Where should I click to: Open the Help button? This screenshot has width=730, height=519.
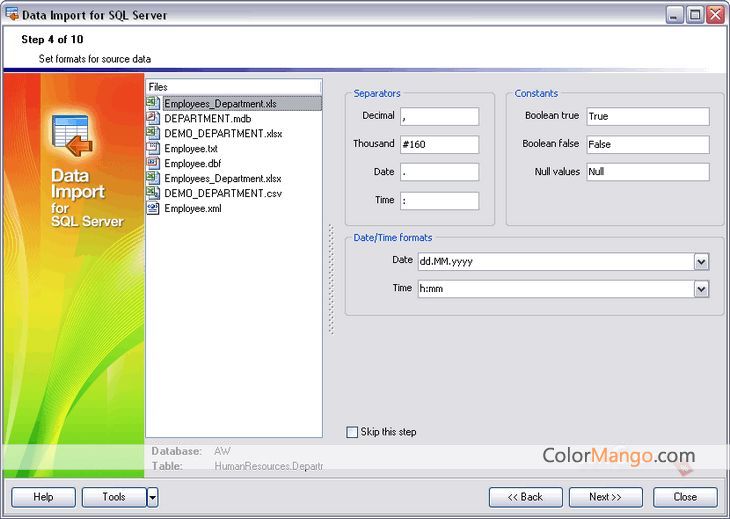pyautogui.click(x=43, y=497)
